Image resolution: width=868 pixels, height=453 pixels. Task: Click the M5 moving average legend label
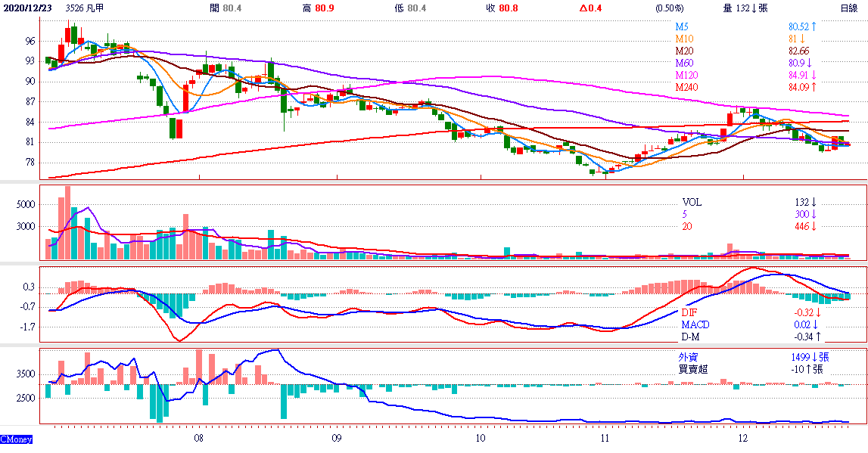[x=682, y=26]
